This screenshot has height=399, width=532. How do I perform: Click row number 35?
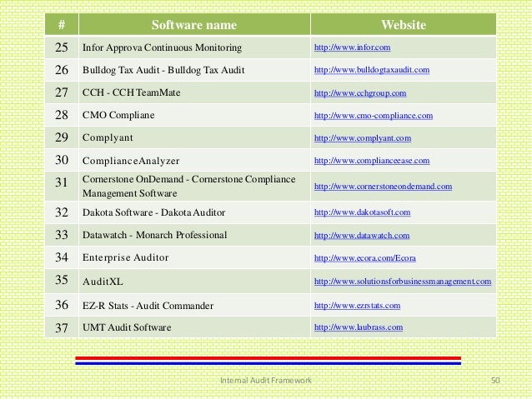click(62, 281)
